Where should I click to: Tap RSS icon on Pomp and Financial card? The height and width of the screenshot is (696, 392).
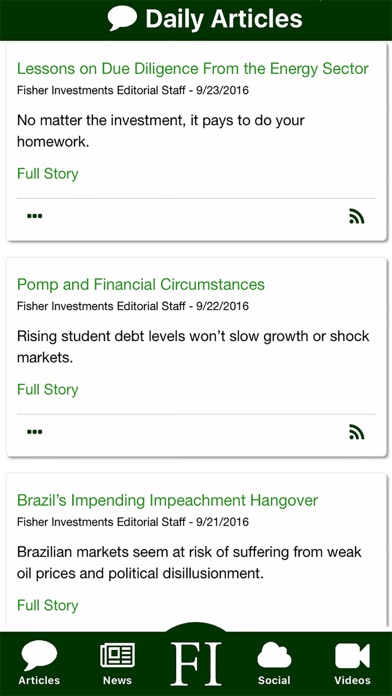click(356, 432)
